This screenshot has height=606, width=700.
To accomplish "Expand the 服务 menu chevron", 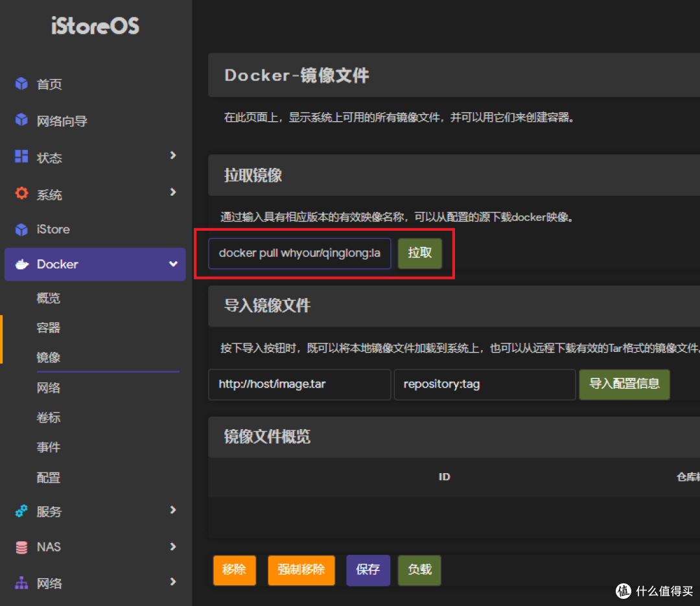I will pyautogui.click(x=173, y=509).
